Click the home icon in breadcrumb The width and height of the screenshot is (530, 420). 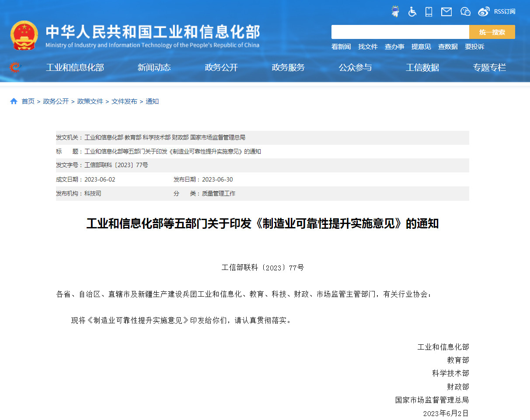14,101
